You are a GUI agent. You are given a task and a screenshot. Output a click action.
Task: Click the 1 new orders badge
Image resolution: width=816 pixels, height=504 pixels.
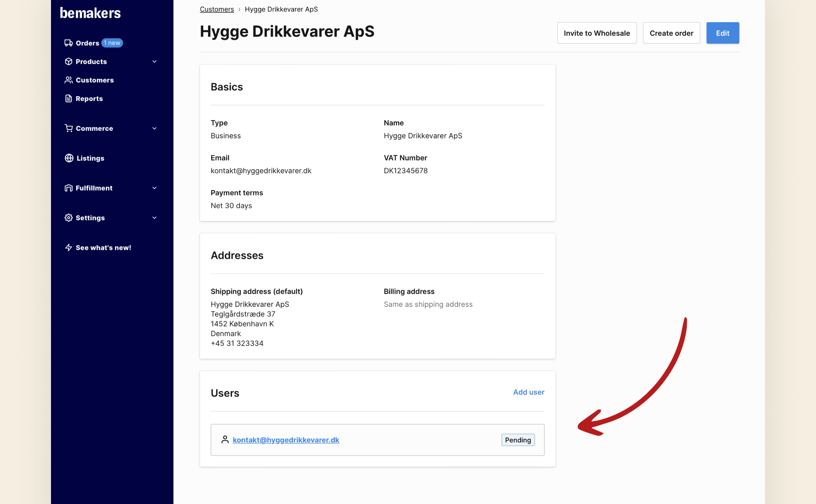coord(112,43)
